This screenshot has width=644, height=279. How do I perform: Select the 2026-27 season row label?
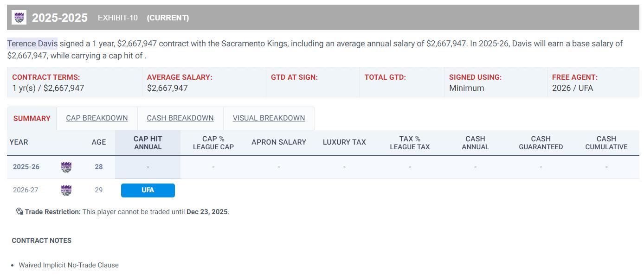pyautogui.click(x=26, y=190)
